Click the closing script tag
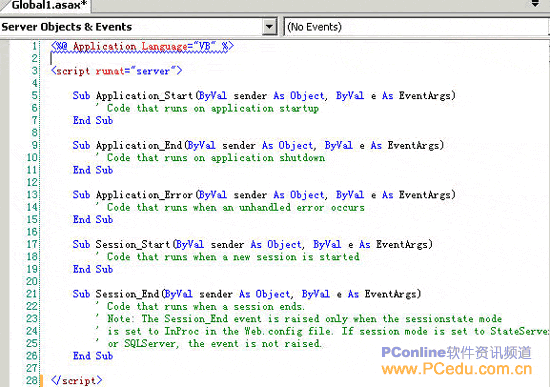Viewport: 550px width, 387px height. point(76,380)
